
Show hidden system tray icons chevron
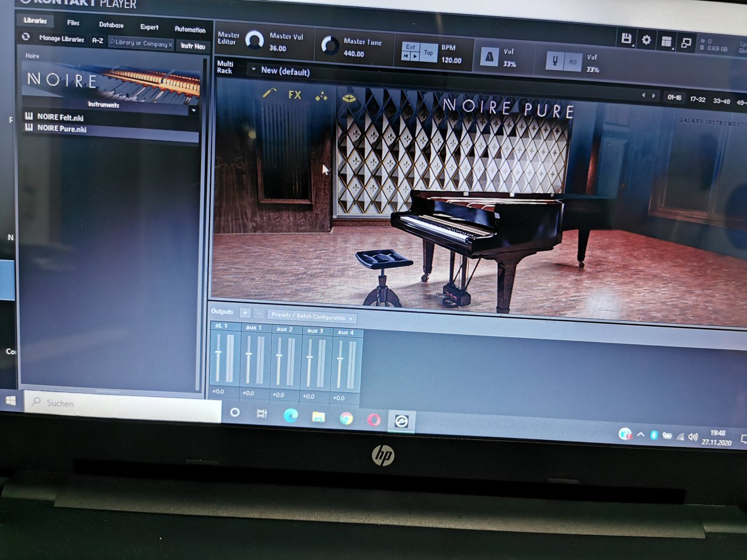coord(640,435)
